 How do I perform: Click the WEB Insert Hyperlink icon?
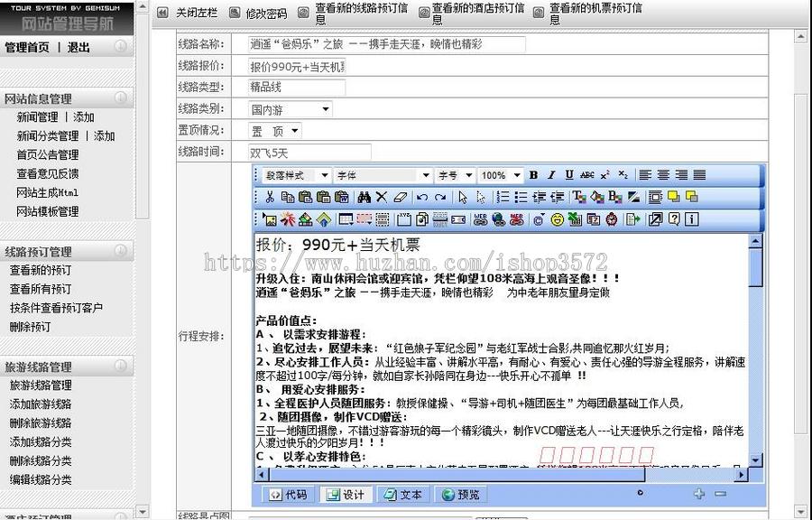[480, 219]
